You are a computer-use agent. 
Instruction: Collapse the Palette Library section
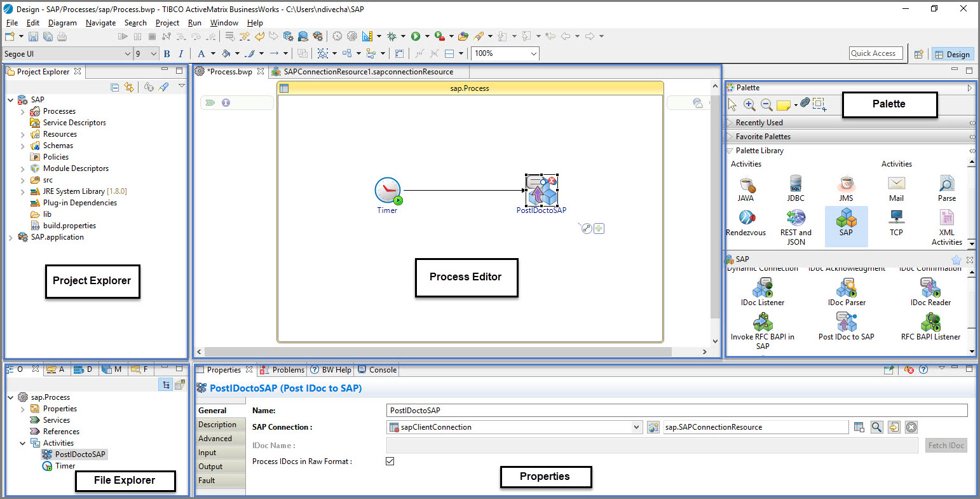(730, 151)
